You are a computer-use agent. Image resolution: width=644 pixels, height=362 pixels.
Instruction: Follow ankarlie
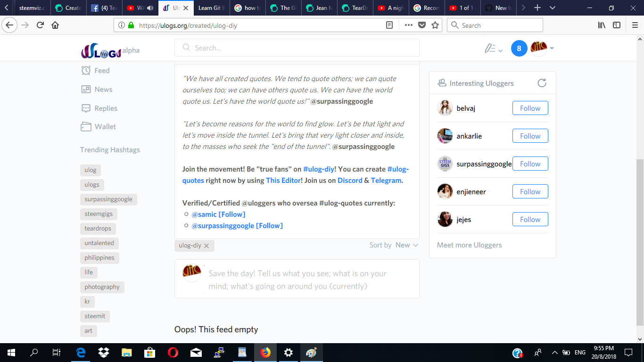tap(530, 136)
